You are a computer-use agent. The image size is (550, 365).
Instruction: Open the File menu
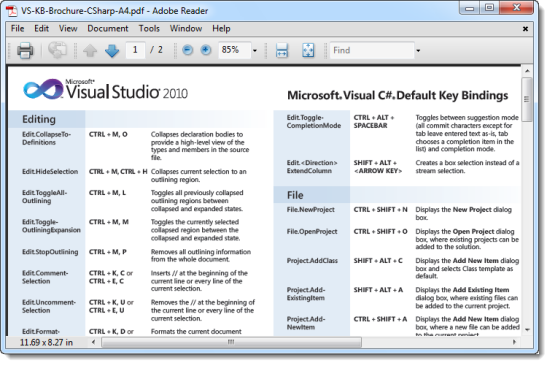coord(18,28)
